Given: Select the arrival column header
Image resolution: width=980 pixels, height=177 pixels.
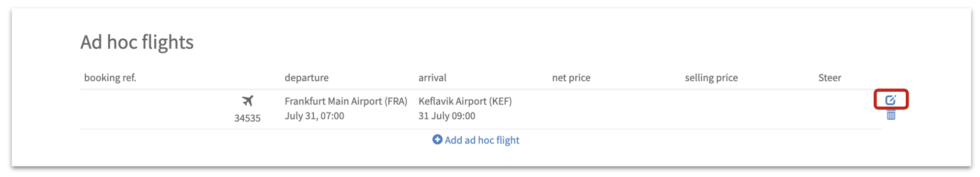Looking at the screenshot, I should tap(433, 77).
